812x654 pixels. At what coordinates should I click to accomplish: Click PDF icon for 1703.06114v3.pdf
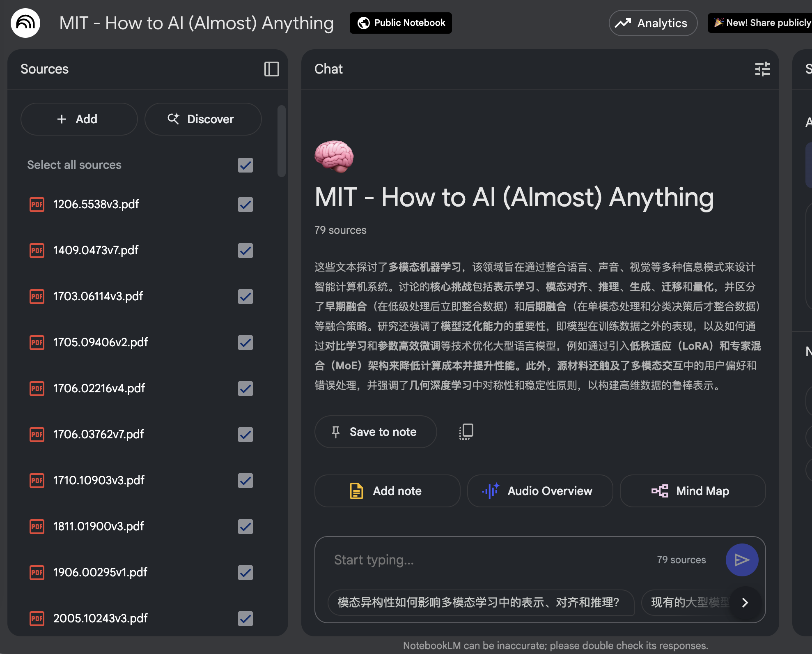click(37, 296)
